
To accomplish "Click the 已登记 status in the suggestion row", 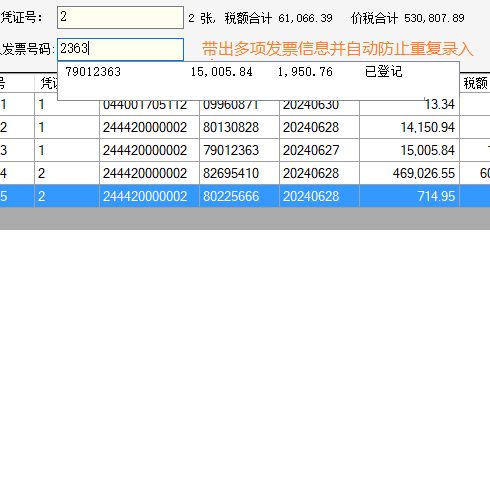I will click(x=383, y=72).
